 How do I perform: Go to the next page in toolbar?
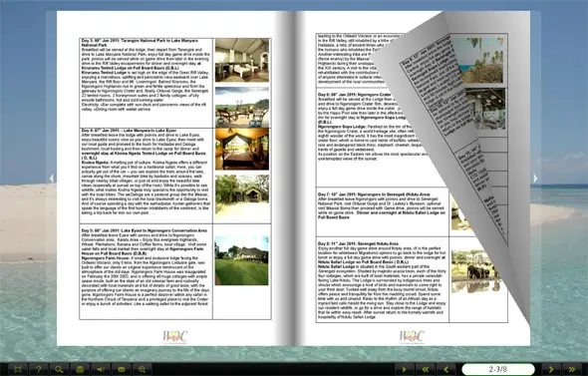(x=550, y=369)
